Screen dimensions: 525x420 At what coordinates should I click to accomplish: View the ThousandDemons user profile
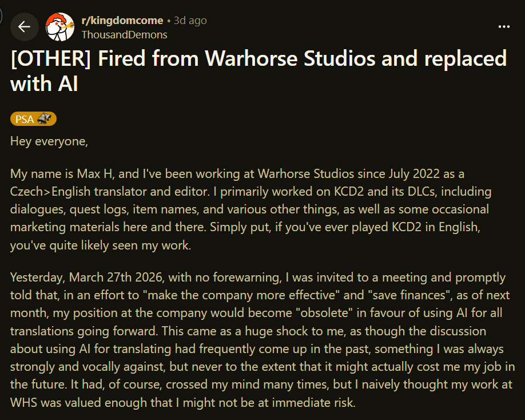click(124, 34)
